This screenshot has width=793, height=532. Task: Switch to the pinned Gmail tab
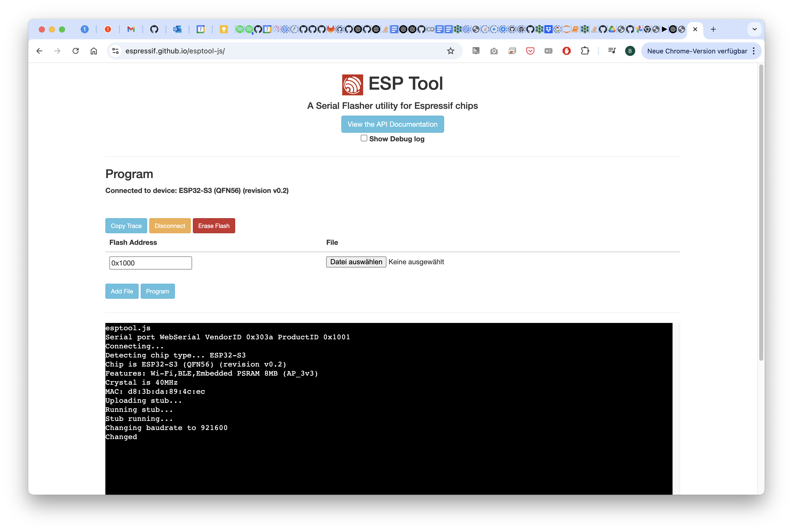pyautogui.click(x=131, y=29)
